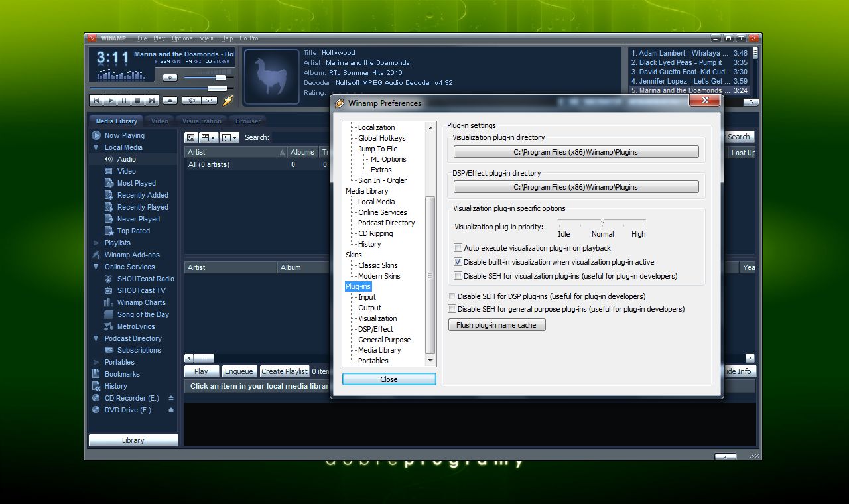Click the album art toggle icon beside Search
Image resolution: width=849 pixels, height=504 pixels.
(191, 137)
